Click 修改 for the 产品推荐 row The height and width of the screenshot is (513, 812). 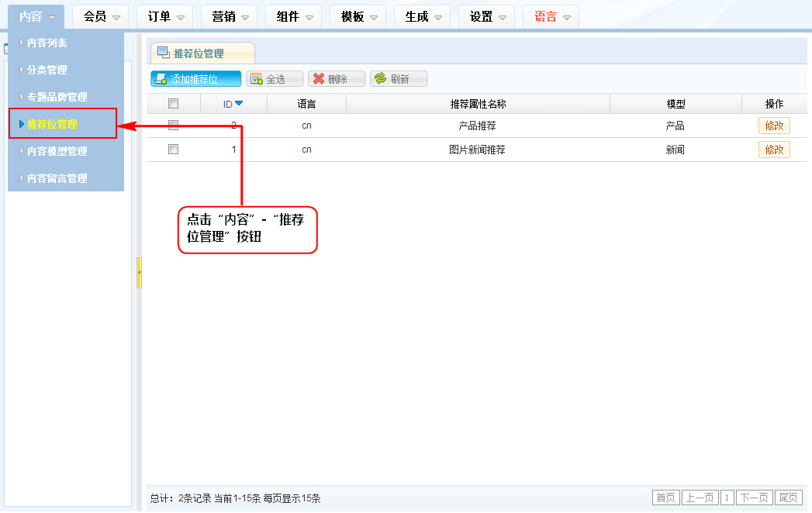tap(774, 126)
